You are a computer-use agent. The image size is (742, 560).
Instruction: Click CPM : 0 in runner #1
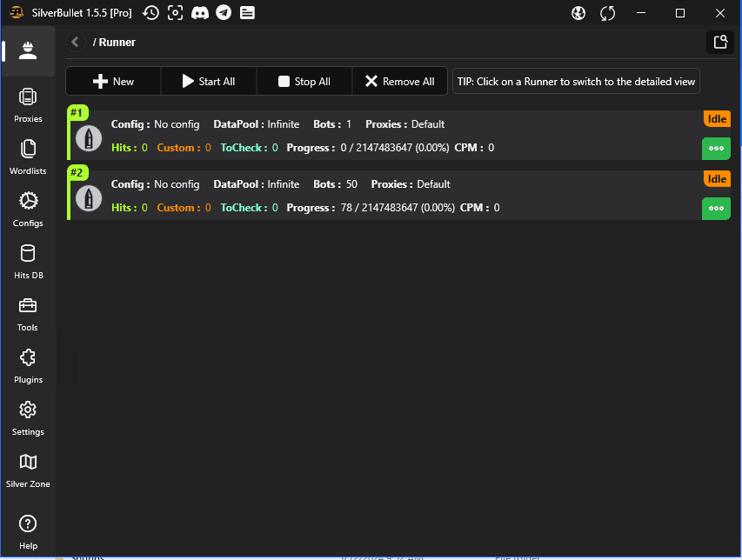pyautogui.click(x=474, y=148)
